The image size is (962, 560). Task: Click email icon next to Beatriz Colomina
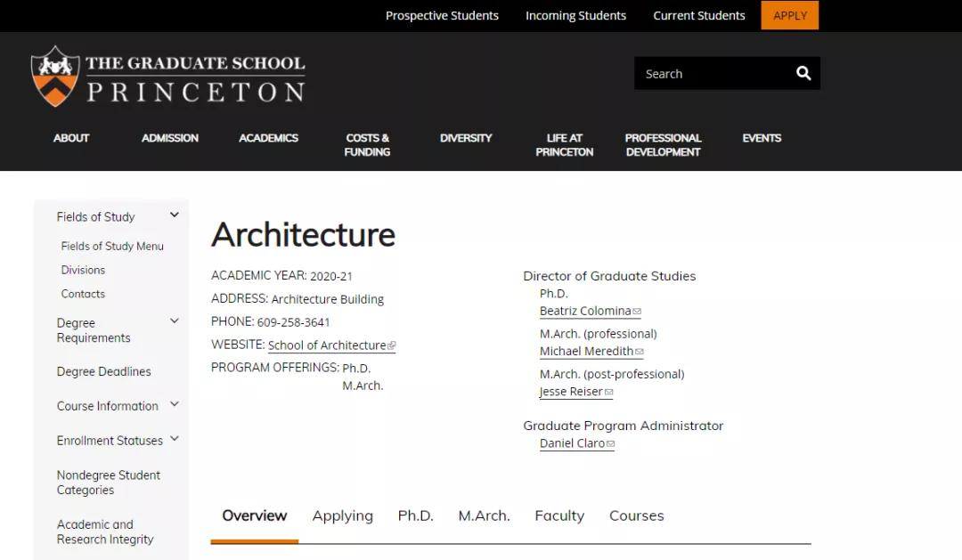tap(637, 312)
